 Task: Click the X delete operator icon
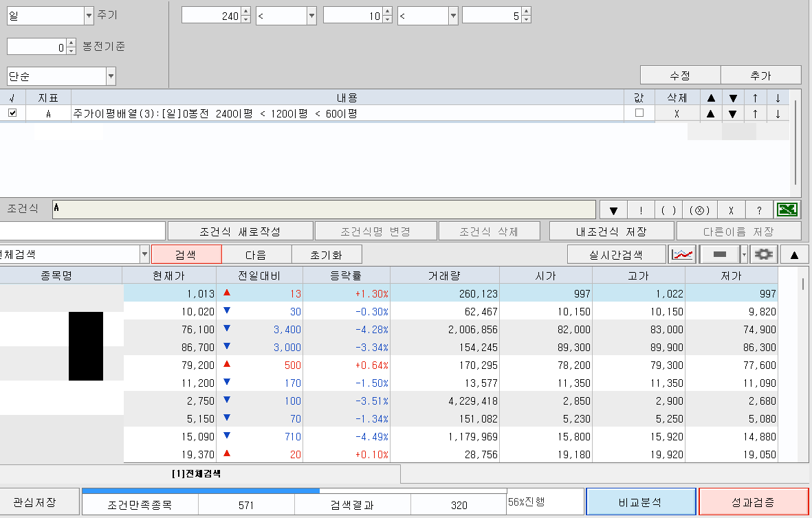(731, 210)
